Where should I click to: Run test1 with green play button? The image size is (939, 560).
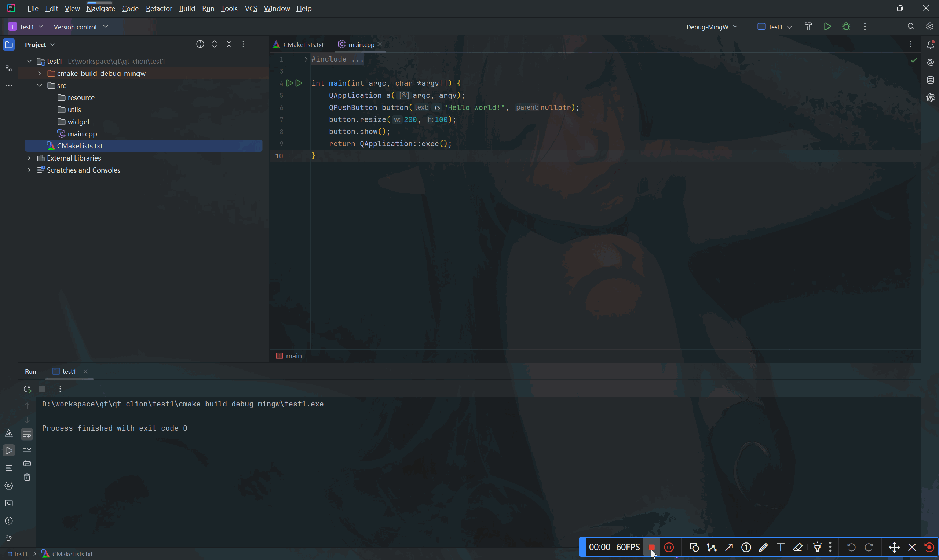tap(827, 26)
